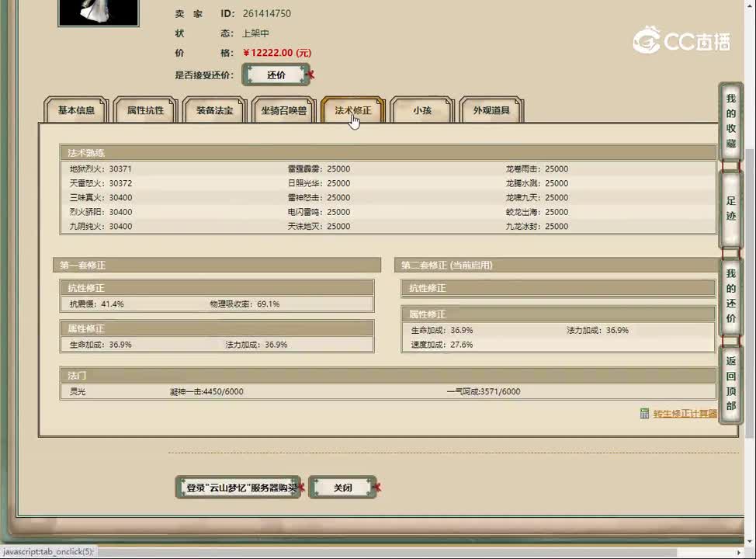Open the 基本信息 tab

click(76, 110)
